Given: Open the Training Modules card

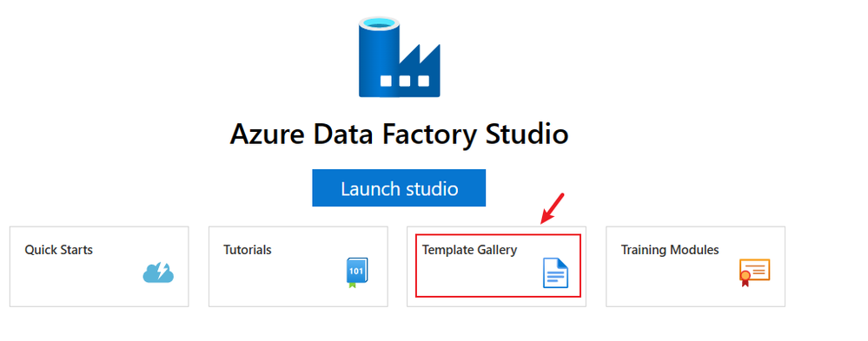Looking at the screenshot, I should (x=695, y=266).
